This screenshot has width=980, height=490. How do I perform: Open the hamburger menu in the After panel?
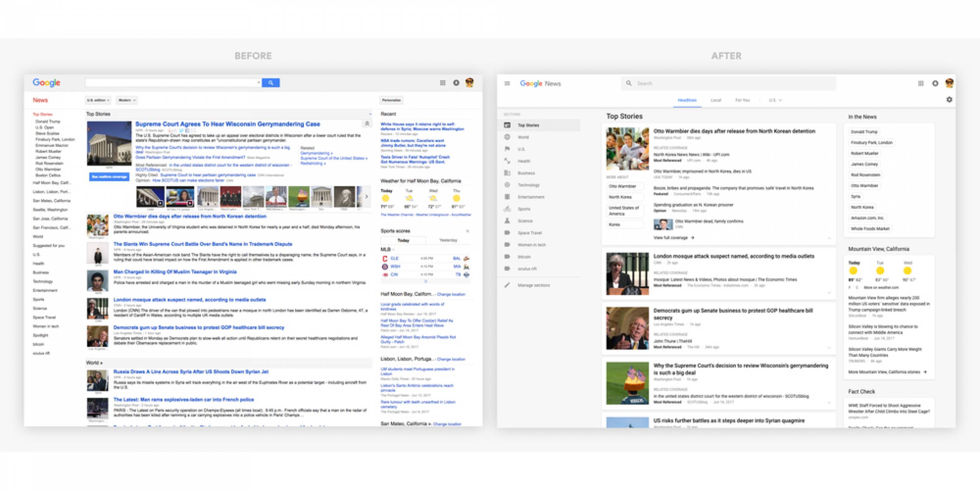[x=507, y=83]
